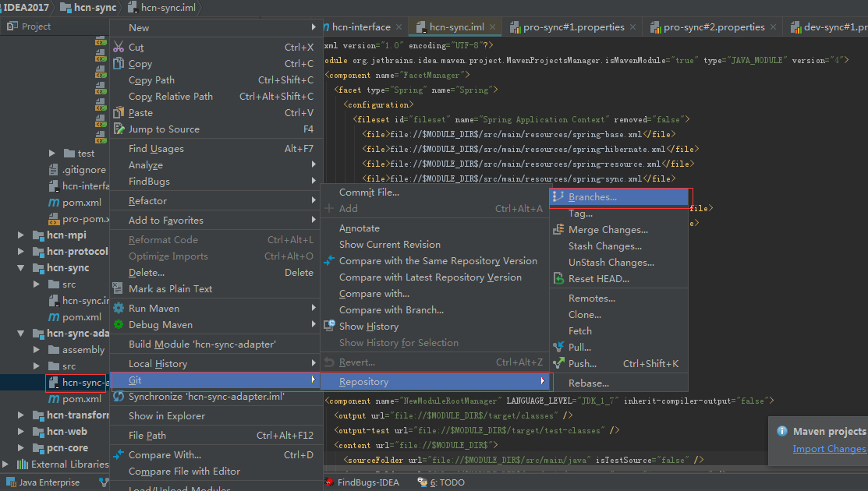Click the Maven projects info icon
This screenshot has height=491, width=868.
pyautogui.click(x=782, y=431)
